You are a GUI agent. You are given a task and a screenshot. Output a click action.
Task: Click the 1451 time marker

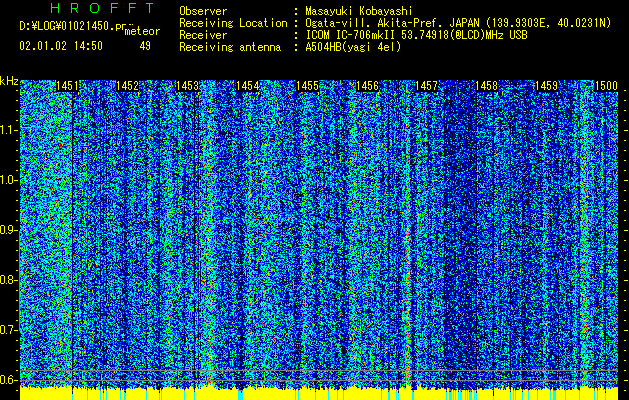point(67,86)
